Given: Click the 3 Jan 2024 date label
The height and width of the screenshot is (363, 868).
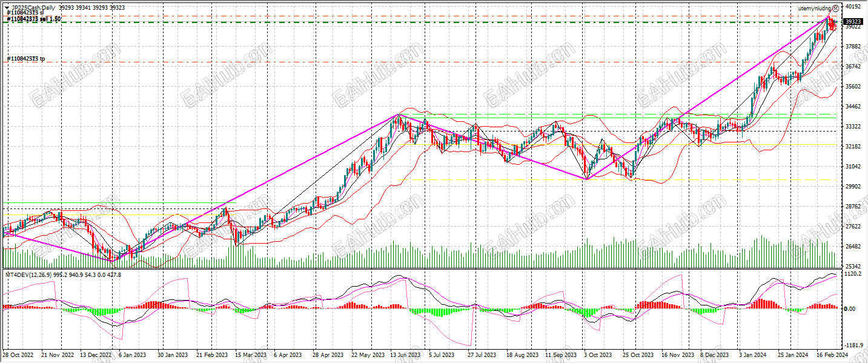Looking at the screenshot, I should point(753,355).
